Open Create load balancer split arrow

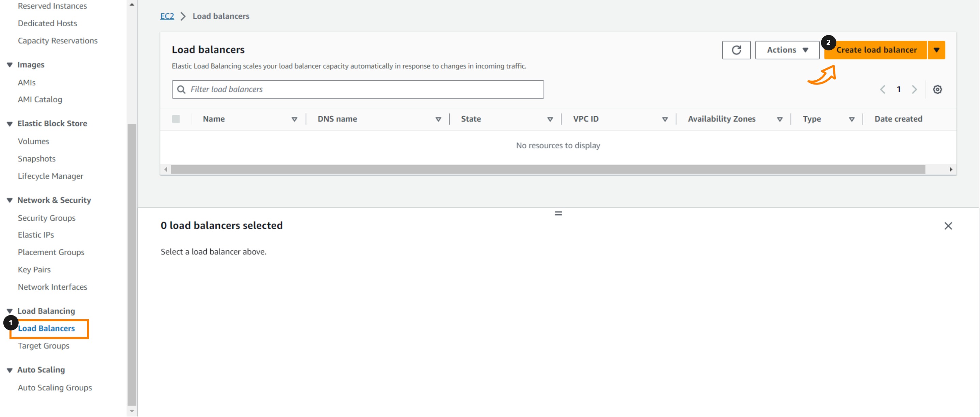point(936,50)
